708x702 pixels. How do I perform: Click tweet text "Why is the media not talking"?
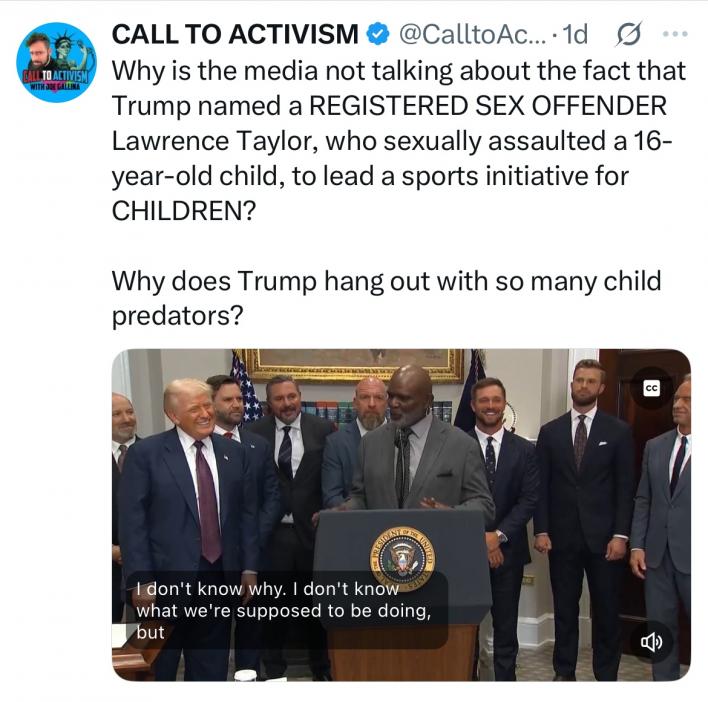click(x=282, y=71)
